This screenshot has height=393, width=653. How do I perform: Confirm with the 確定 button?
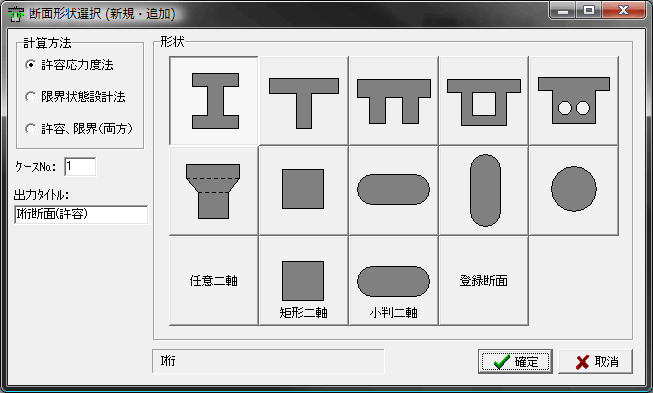(515, 361)
